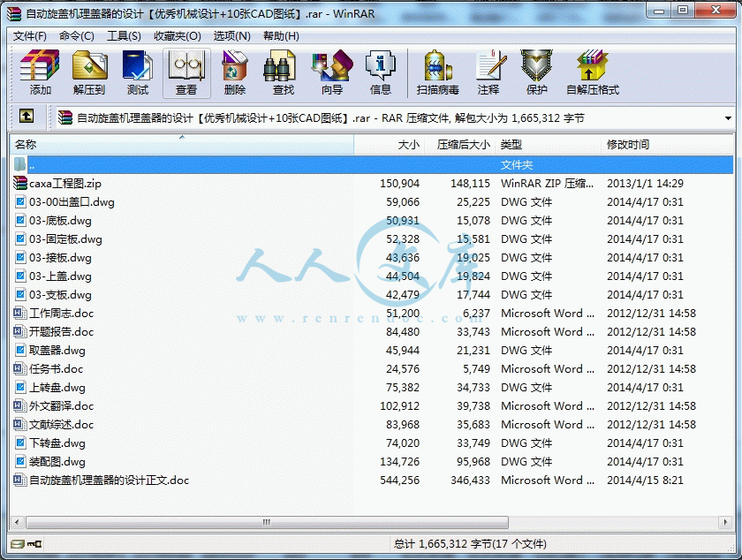742x560 pixels.
Task: Click the drive icon in the status bar
Action: pos(18,544)
